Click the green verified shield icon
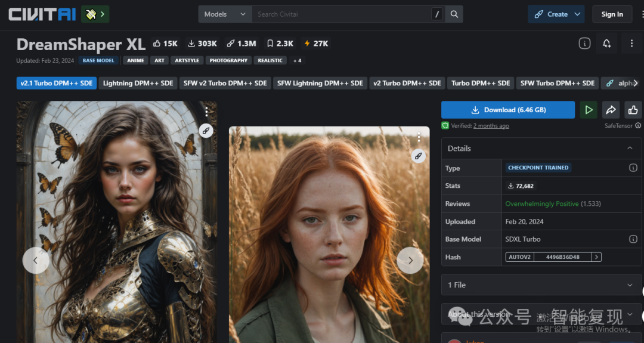644x343 pixels. pos(445,126)
